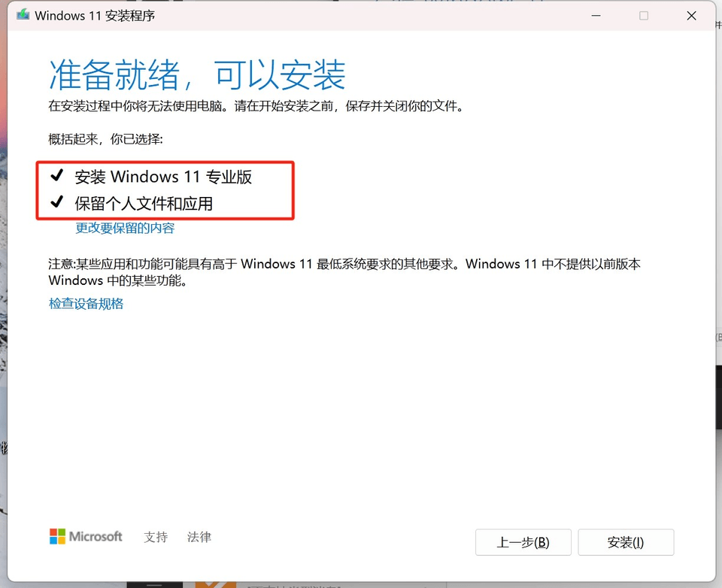The height and width of the screenshot is (588, 722).
Task: Close the Windows 11 安装程序 window
Action: coord(692,15)
